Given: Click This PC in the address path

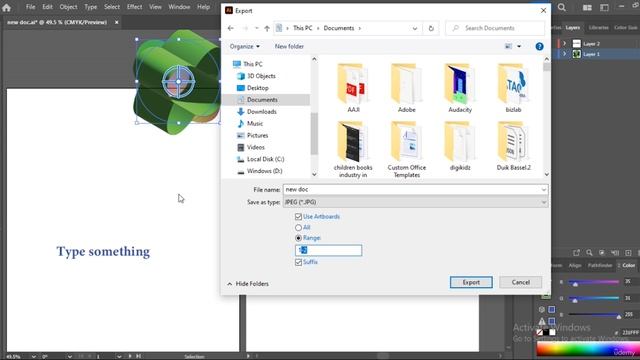Looking at the screenshot, I should [302, 28].
